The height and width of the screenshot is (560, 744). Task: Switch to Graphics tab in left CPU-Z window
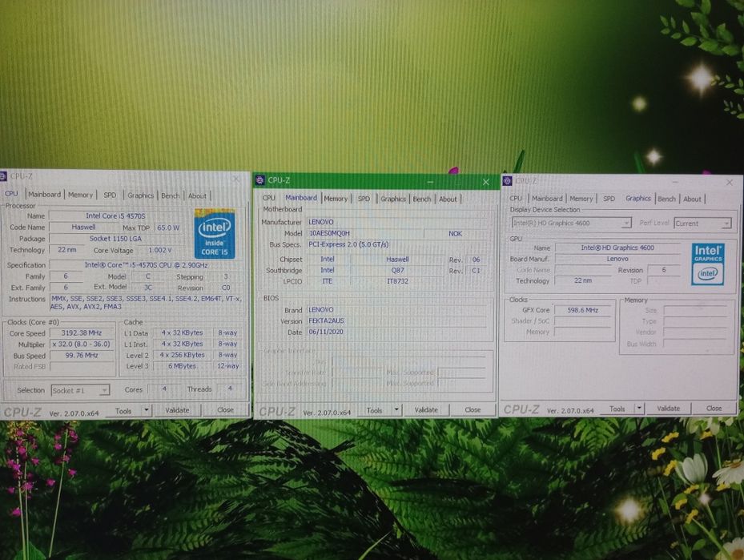point(140,195)
